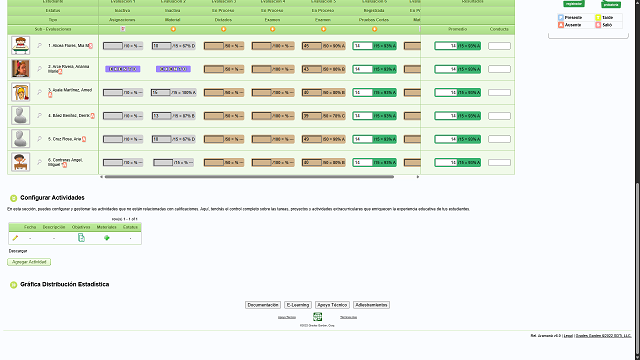640x360 pixels.
Task: Open the Apoyo Técnico button
Action: [332, 305]
